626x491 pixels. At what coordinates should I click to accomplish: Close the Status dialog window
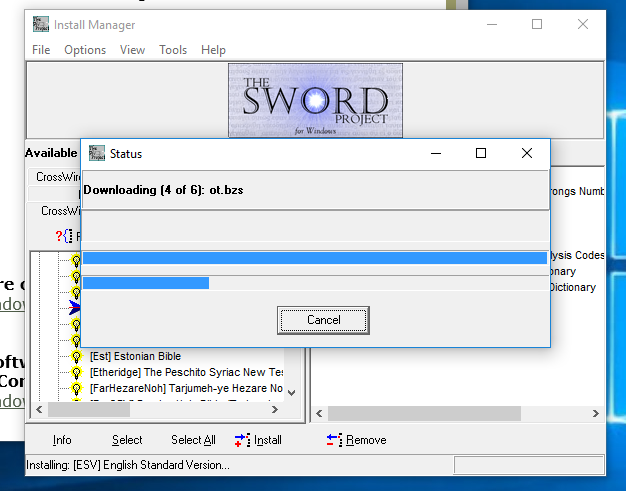[527, 153]
